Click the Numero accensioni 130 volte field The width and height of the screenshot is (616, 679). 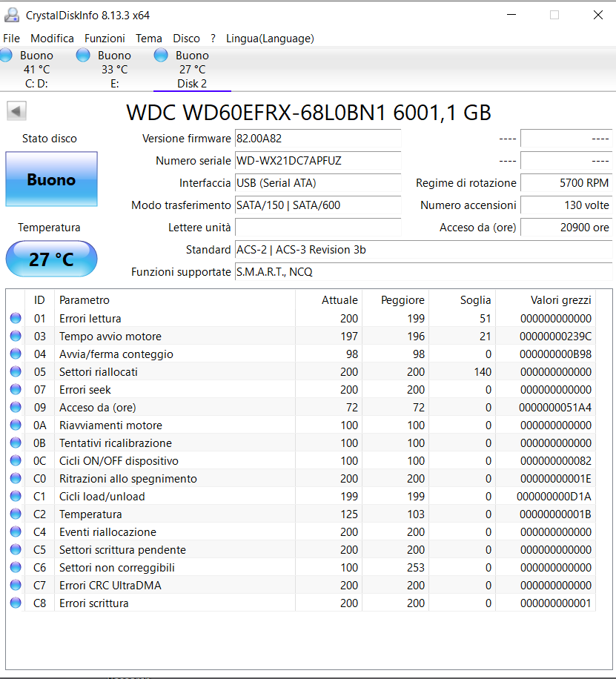click(566, 205)
